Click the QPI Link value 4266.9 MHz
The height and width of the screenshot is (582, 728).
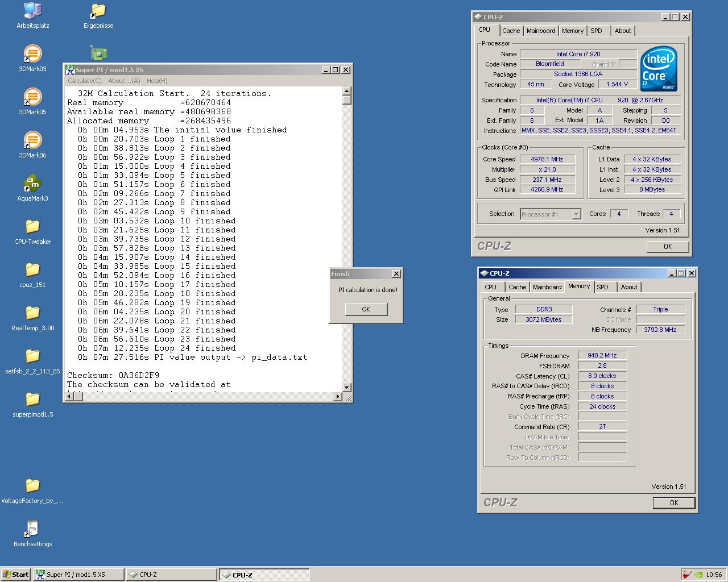click(547, 190)
